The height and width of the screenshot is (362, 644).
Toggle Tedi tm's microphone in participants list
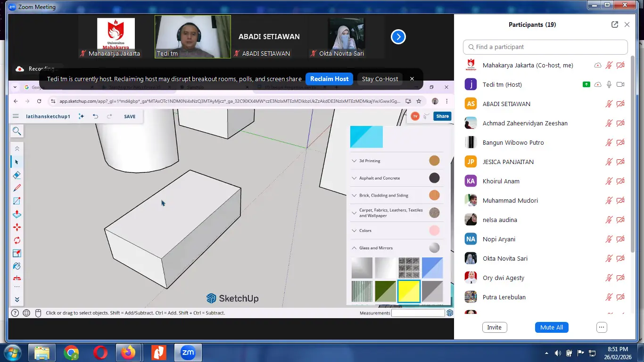click(x=609, y=84)
